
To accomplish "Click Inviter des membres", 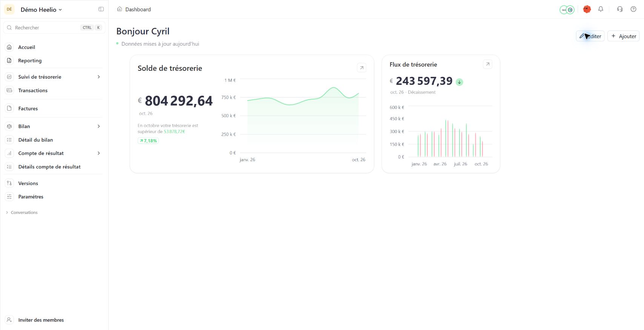I will point(41,320).
